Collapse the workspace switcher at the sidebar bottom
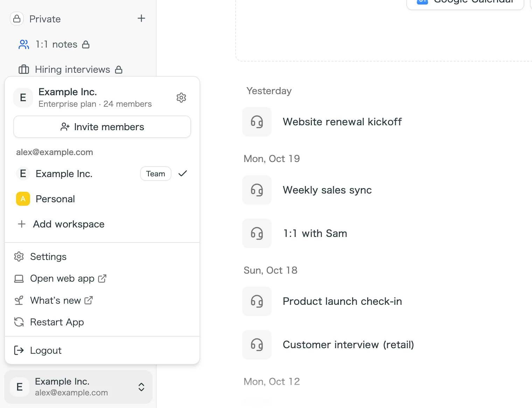This screenshot has height=408, width=532. (78, 387)
